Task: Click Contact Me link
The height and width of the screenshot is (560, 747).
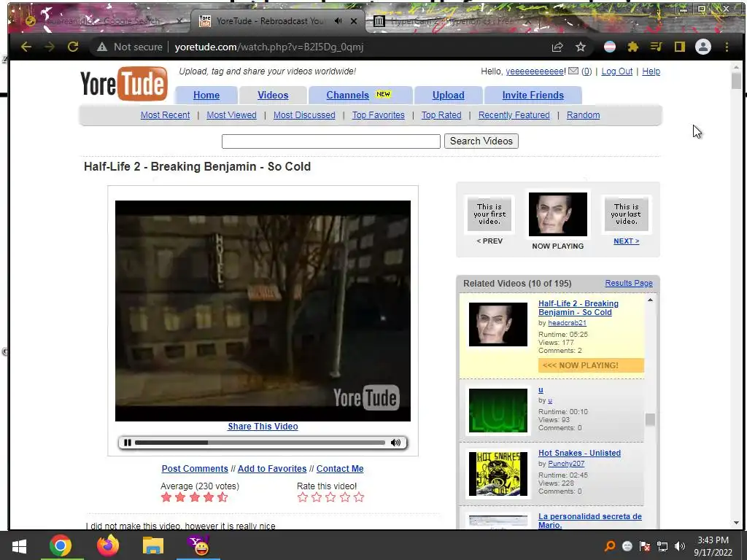Action: [340, 469]
